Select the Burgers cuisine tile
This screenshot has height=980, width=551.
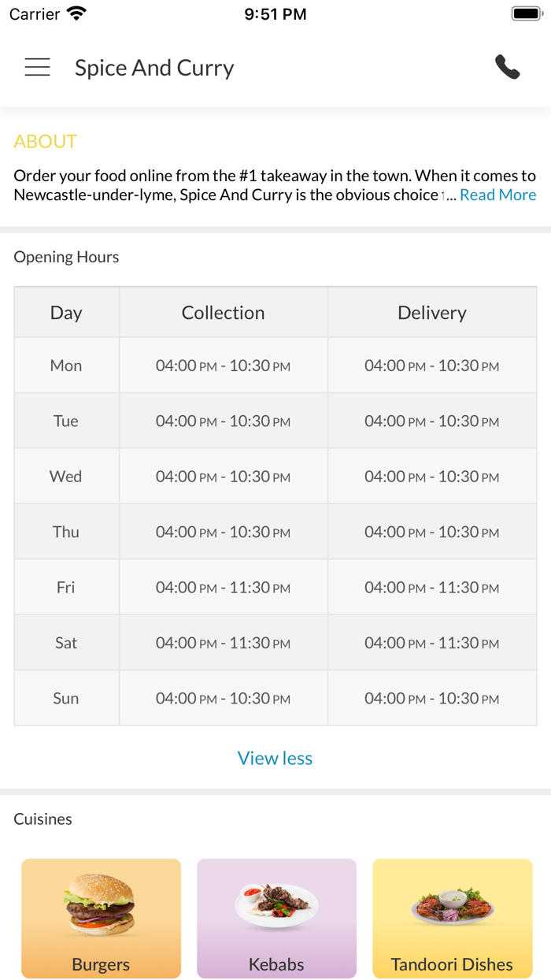(x=101, y=918)
